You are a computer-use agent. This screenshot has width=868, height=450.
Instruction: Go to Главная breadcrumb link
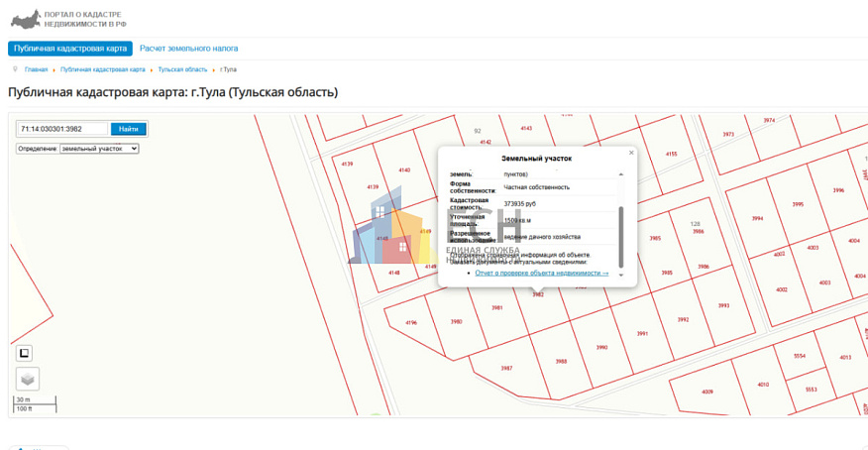(x=36, y=69)
